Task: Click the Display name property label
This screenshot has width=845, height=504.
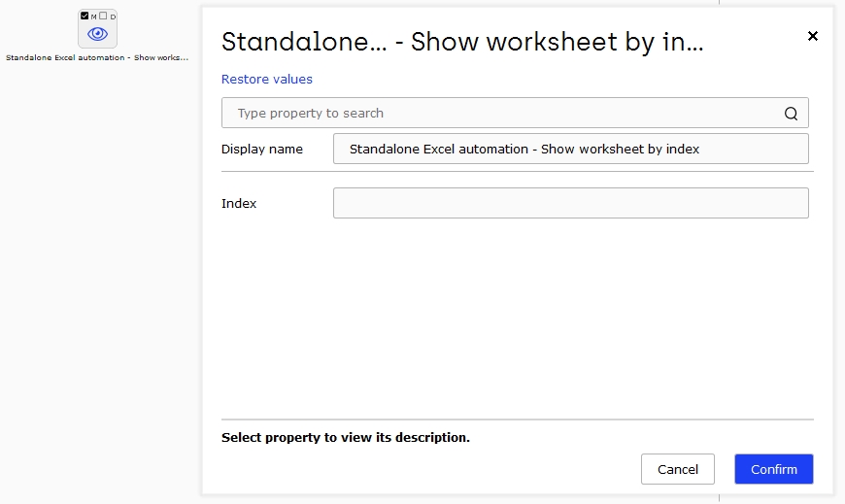Action: click(262, 150)
